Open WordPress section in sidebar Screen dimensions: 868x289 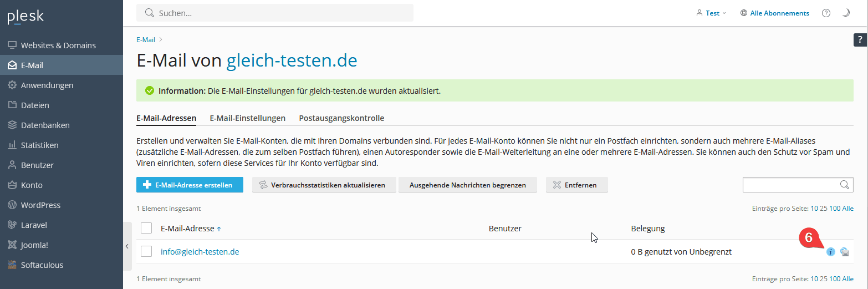[x=40, y=205]
